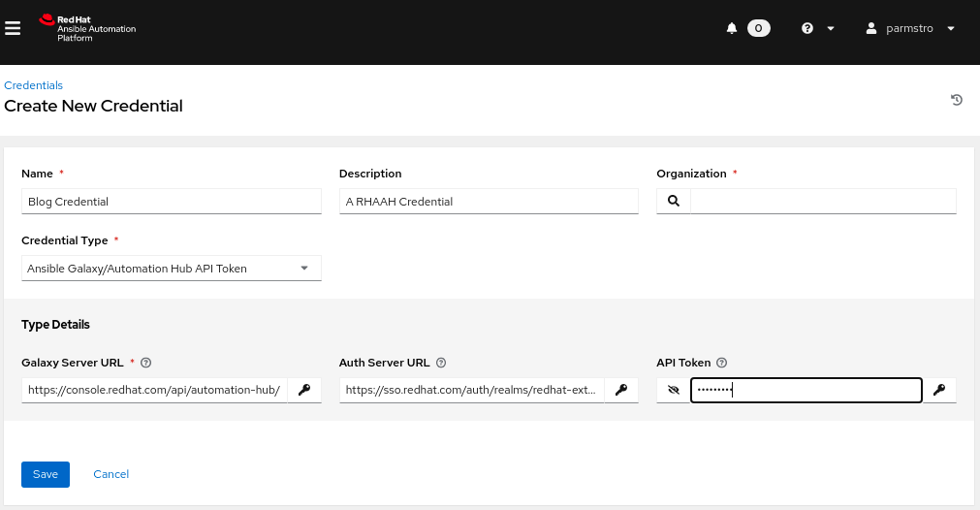The height and width of the screenshot is (510, 980).
Task: Open the parmstro user dropdown
Action: (909, 28)
